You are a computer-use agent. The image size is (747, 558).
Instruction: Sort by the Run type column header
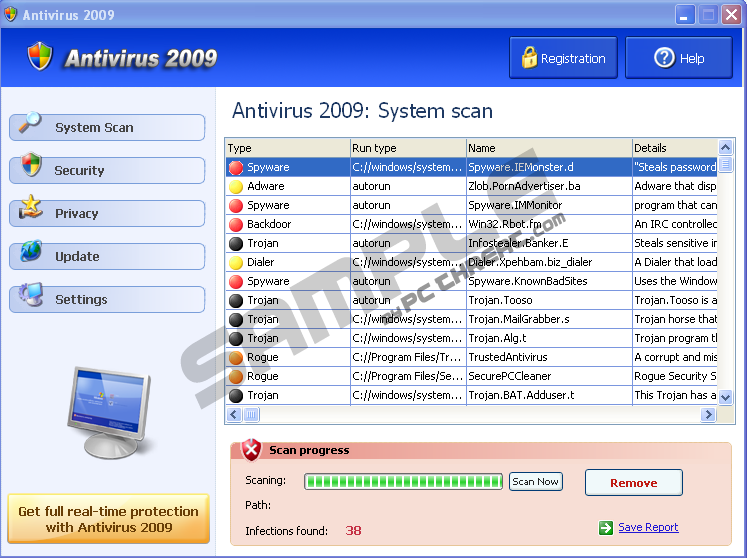point(407,148)
